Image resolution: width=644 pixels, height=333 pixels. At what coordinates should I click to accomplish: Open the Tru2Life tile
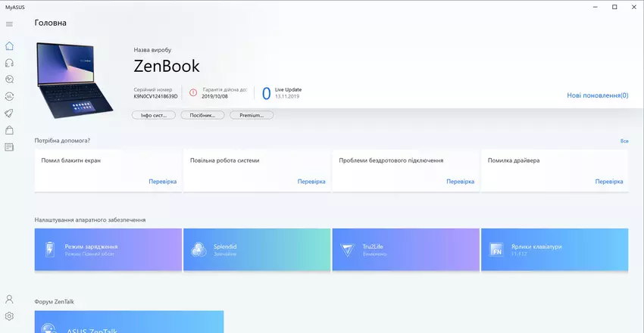(405, 250)
